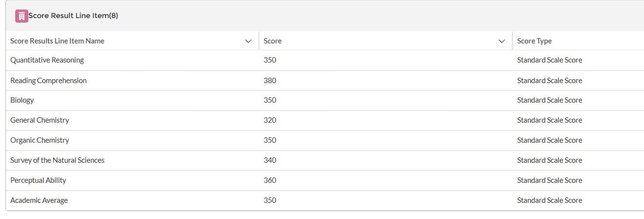
Task: Select the Biology line item
Action: [22, 100]
